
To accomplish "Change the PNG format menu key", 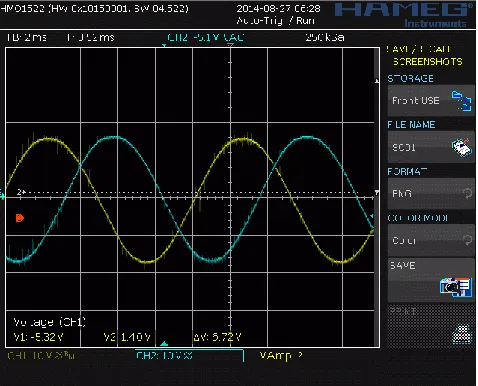I will point(431,194).
